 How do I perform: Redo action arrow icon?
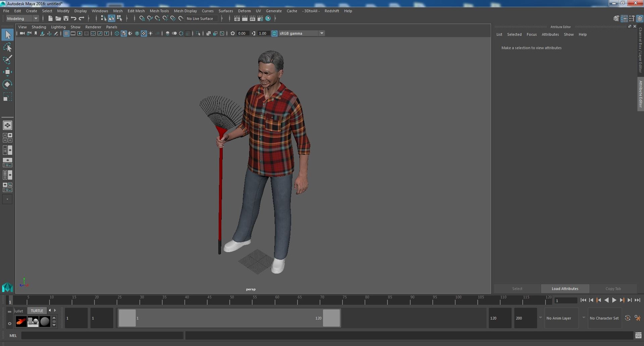click(x=82, y=18)
